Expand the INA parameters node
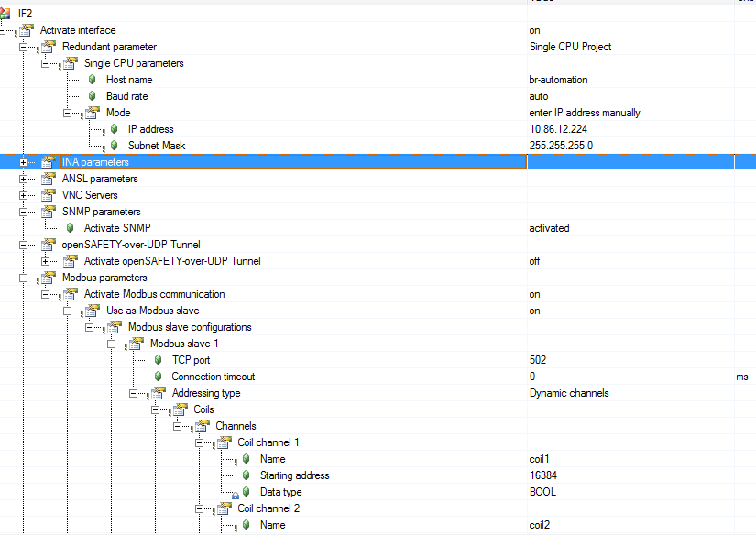The width and height of the screenshot is (756, 535). click(x=22, y=162)
